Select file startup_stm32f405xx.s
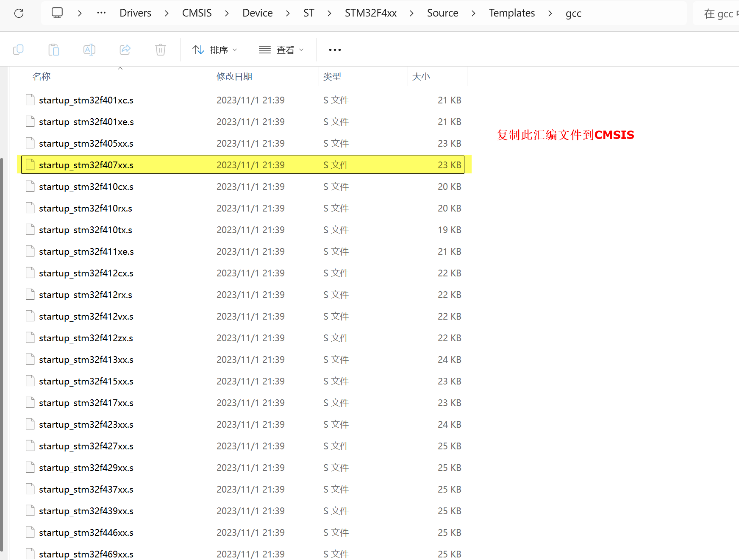 pyautogui.click(x=86, y=143)
